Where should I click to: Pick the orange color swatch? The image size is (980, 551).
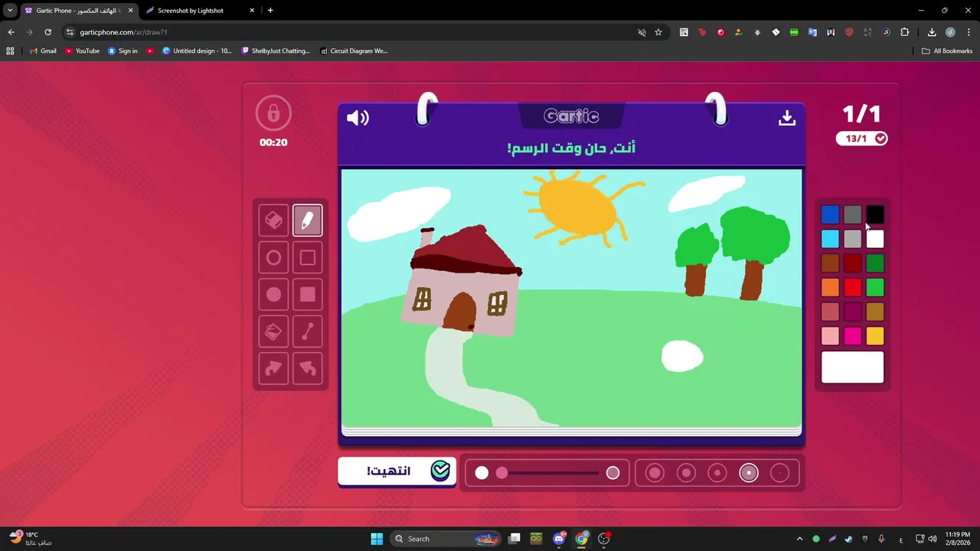(x=830, y=287)
